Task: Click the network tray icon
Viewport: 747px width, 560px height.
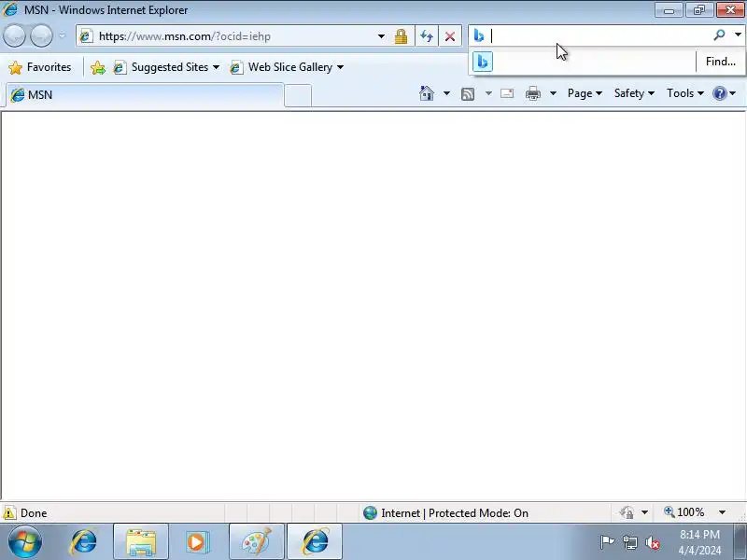Action: [x=629, y=542]
